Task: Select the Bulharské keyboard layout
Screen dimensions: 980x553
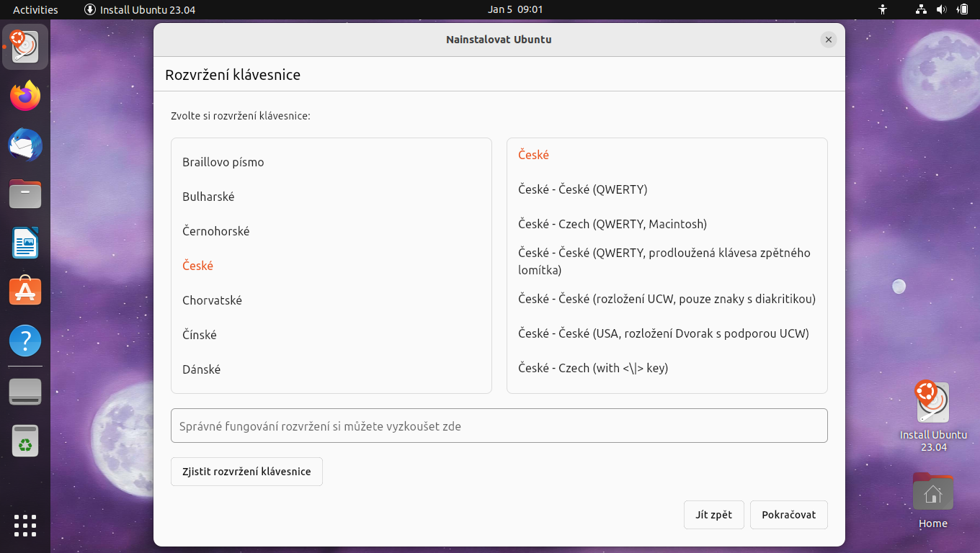Action: click(208, 196)
